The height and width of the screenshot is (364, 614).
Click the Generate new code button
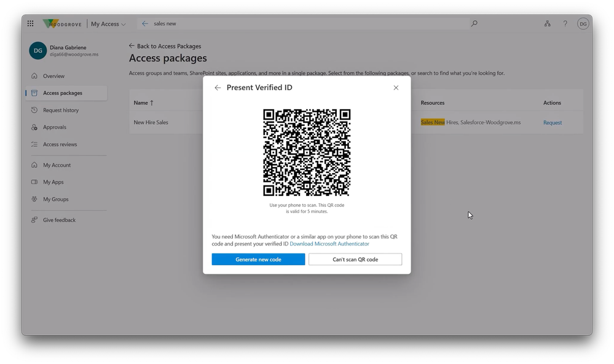click(258, 259)
